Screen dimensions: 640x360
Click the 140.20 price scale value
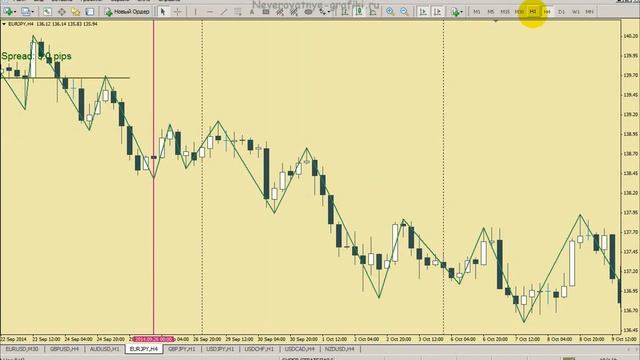[x=631, y=36]
